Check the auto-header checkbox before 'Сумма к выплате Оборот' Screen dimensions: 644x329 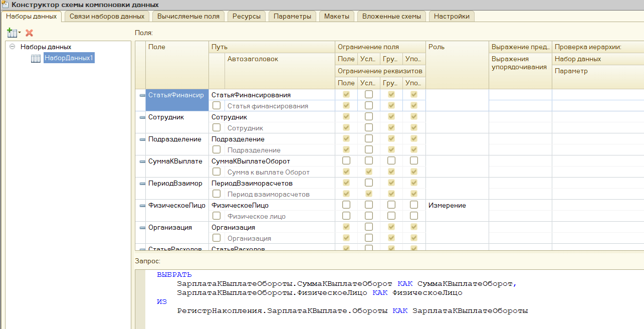pyautogui.click(x=217, y=172)
